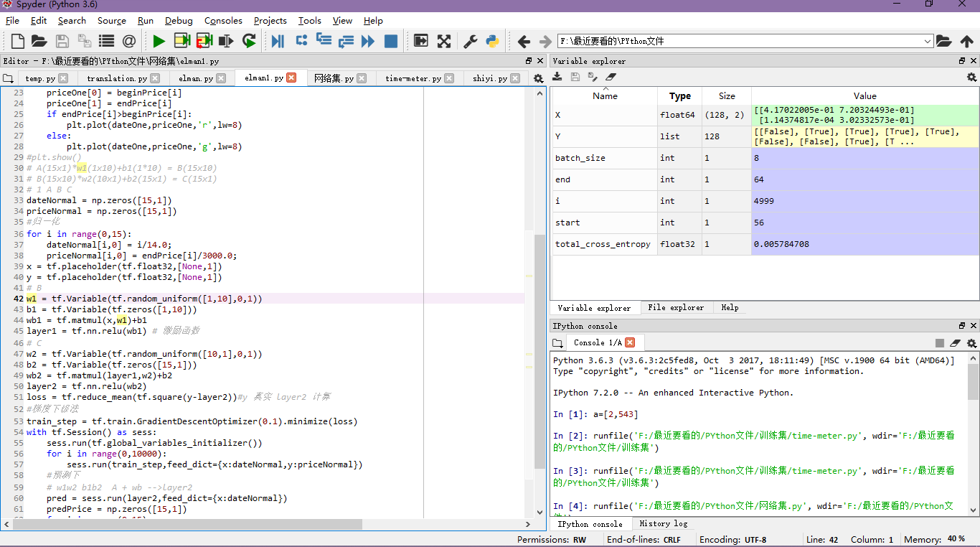Undock the IPython console pane

click(x=963, y=326)
